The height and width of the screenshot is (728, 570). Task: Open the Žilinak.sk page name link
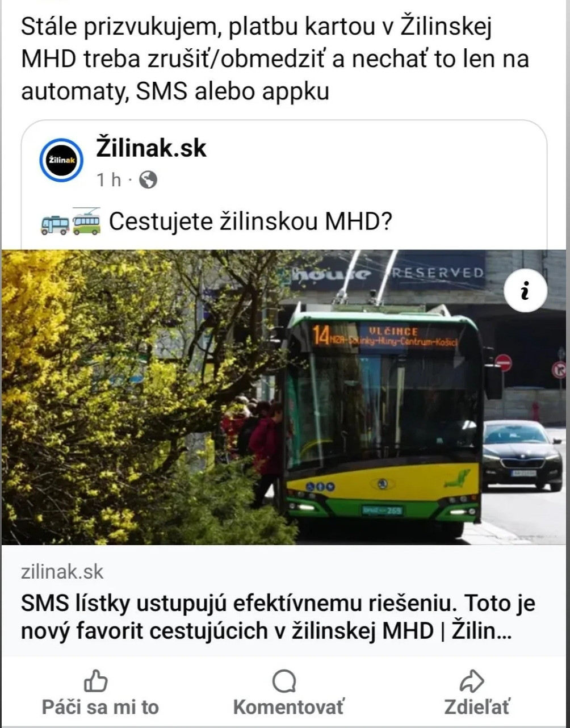[151, 149]
